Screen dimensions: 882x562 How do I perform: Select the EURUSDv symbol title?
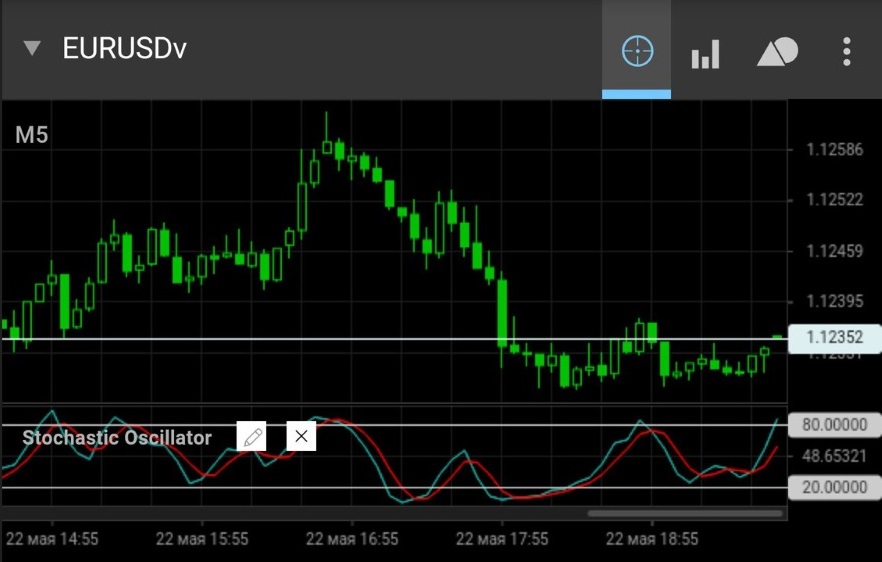pyautogui.click(x=124, y=48)
